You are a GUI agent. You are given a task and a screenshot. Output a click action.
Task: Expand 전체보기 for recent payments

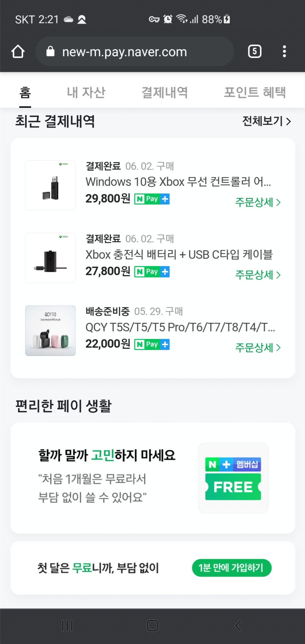pyautogui.click(x=266, y=121)
